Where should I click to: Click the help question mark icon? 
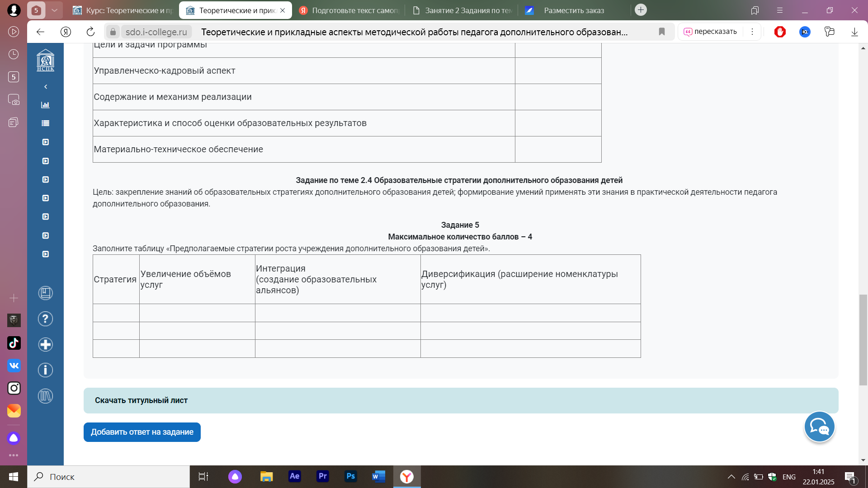point(45,319)
